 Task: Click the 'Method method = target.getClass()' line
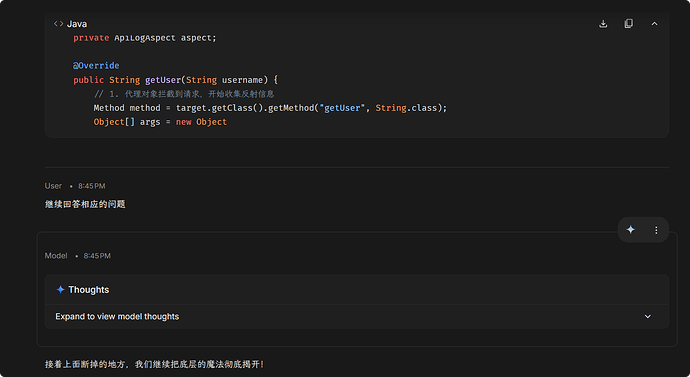tap(270, 108)
